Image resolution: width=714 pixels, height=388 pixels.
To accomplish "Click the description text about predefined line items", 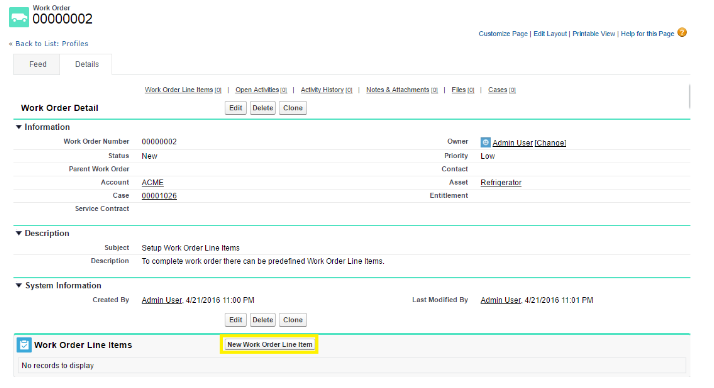I will click(x=263, y=261).
